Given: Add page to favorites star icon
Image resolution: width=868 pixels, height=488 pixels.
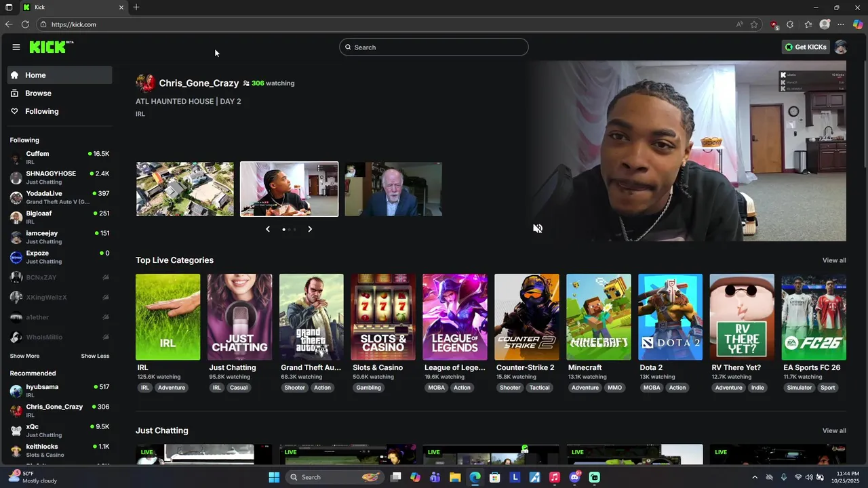Looking at the screenshot, I should [754, 24].
